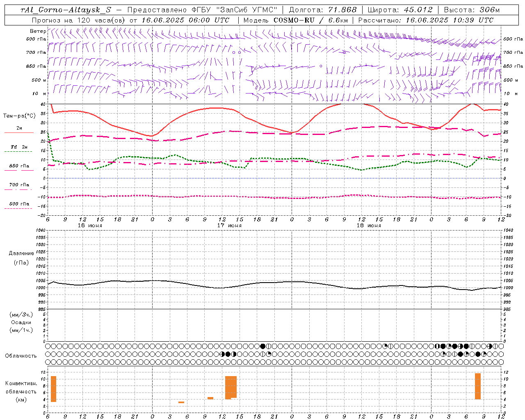Click the Тем-ра(°C) temperature panel label
This screenshot has width=525, height=420.
pyautogui.click(x=19, y=116)
